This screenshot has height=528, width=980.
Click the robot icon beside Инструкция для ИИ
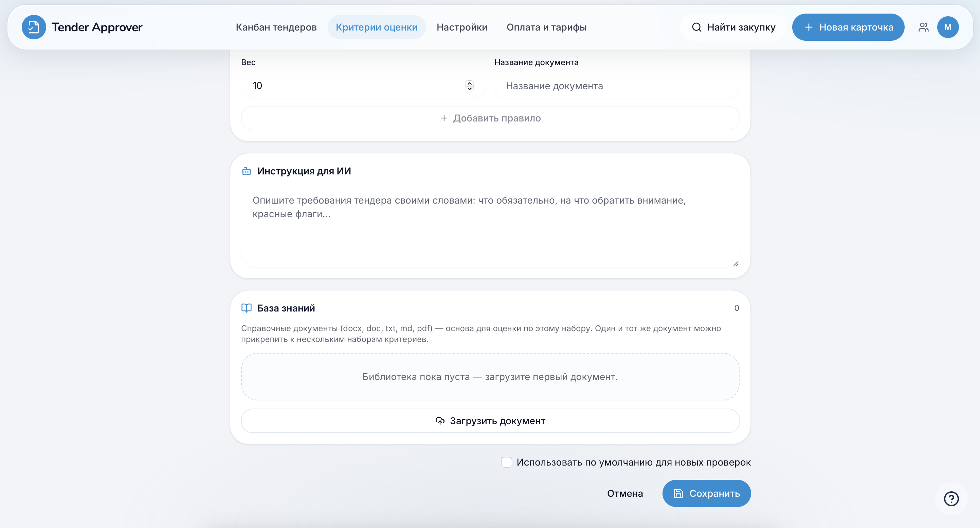tap(247, 171)
